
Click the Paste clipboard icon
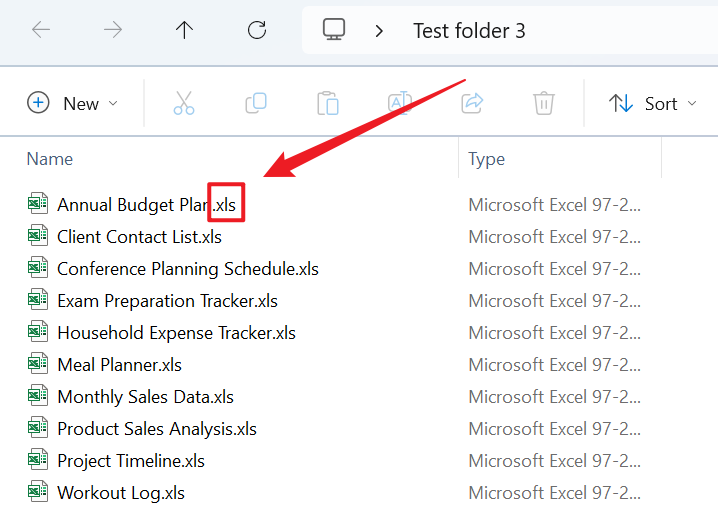(x=327, y=103)
